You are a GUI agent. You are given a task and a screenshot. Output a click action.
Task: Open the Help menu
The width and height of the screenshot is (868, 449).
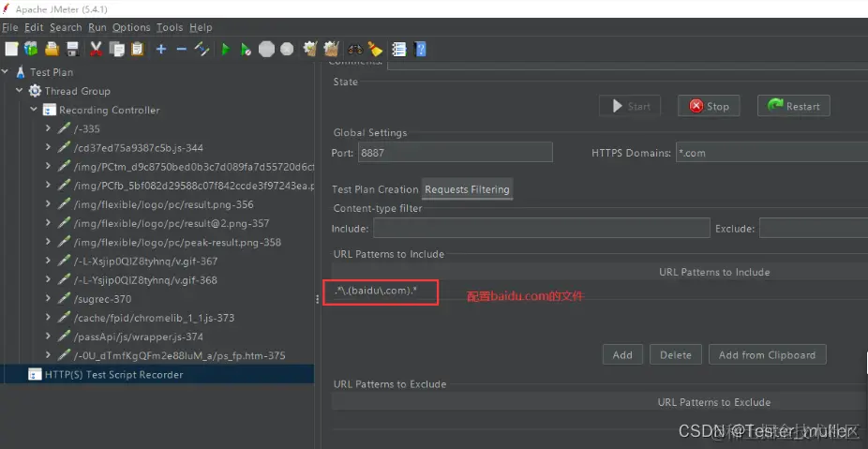tap(201, 27)
